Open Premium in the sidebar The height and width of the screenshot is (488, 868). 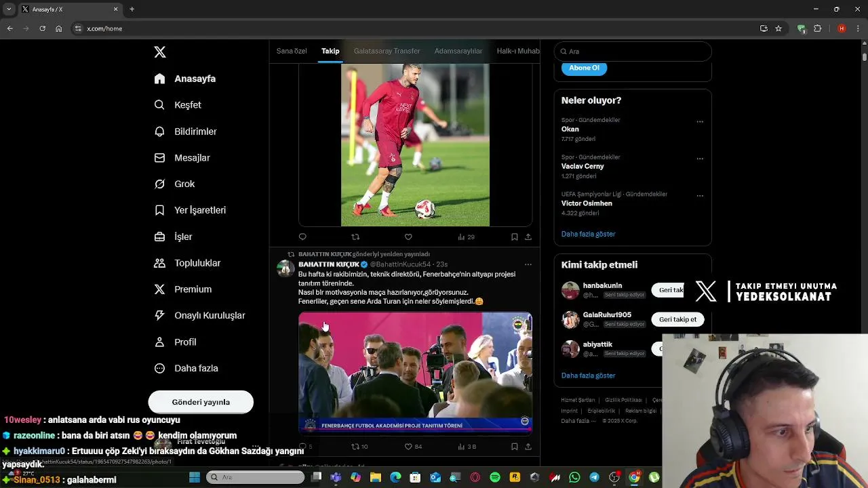pyautogui.click(x=183, y=289)
